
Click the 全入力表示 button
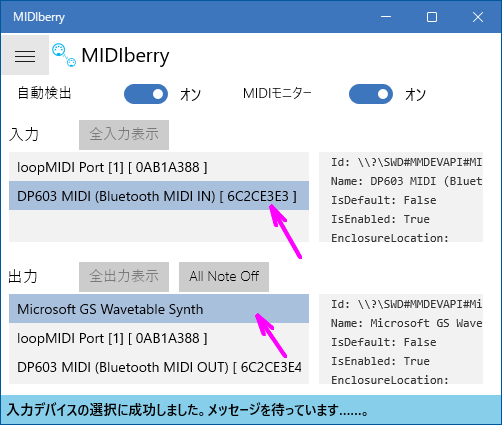124,135
